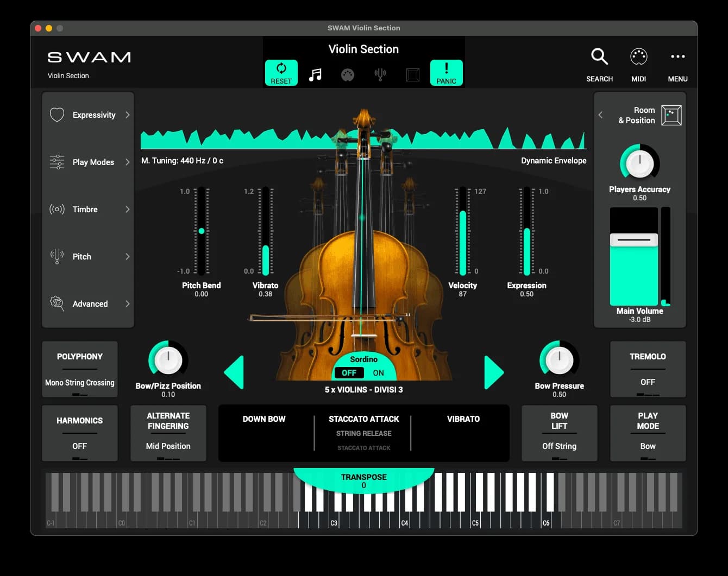
Task: Expand the Play Modes section
Action: pos(89,162)
